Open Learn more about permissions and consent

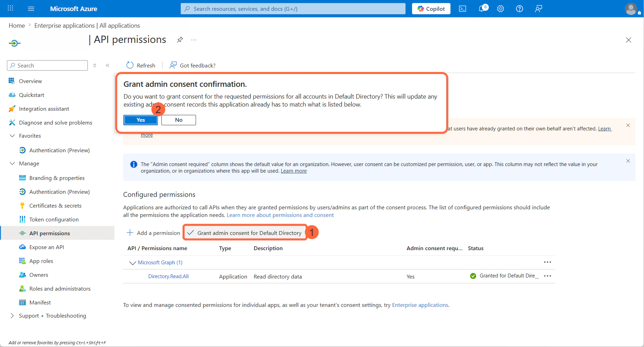coord(280,215)
